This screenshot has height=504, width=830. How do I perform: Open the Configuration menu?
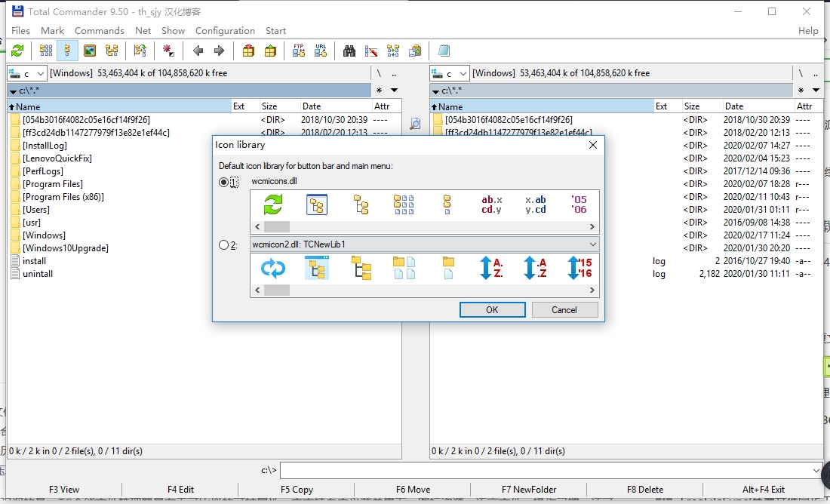click(225, 31)
